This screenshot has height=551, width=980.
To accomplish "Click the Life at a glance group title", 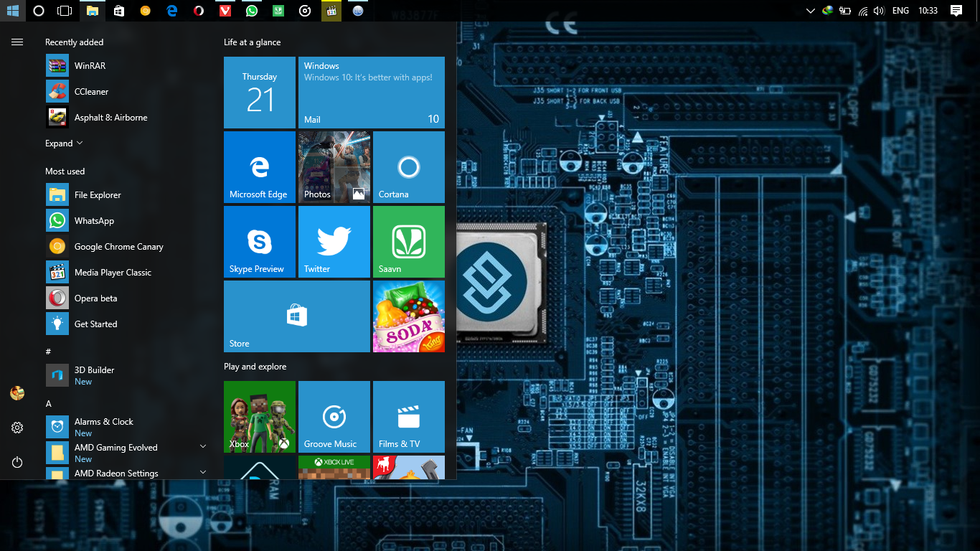I will [253, 42].
